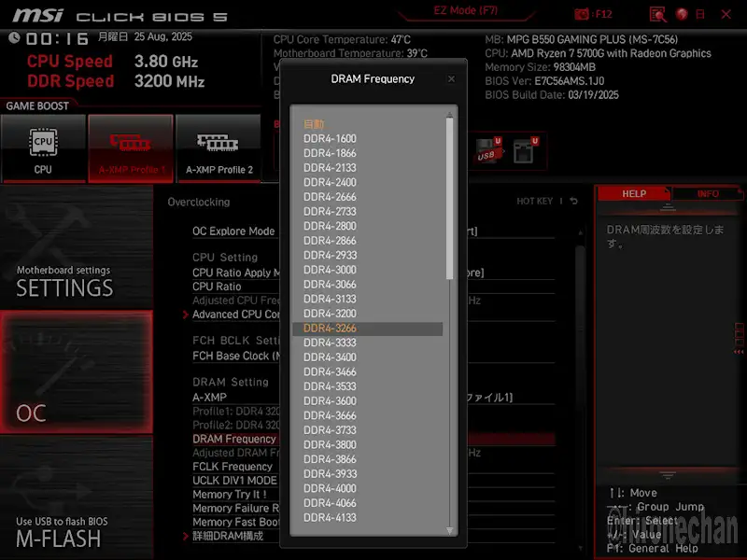Open the Memory Try It ! setting

point(229,495)
